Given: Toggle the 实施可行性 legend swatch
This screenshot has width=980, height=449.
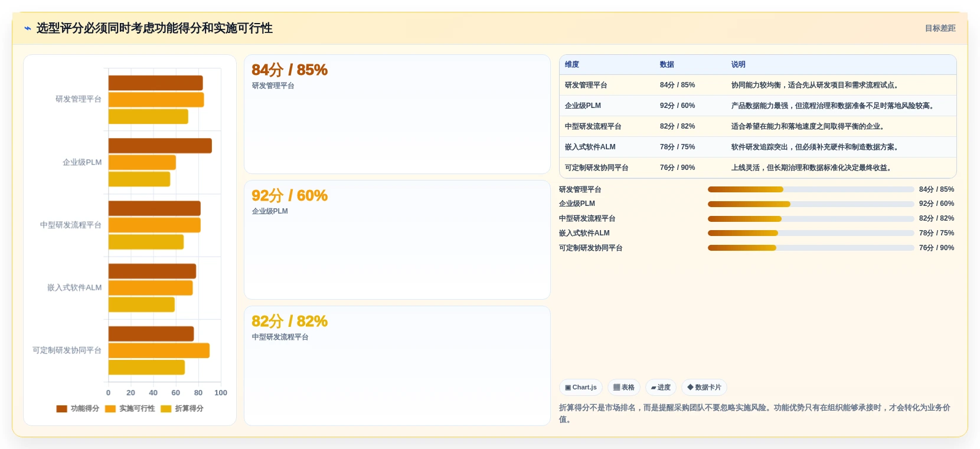Looking at the screenshot, I should pos(110,409).
